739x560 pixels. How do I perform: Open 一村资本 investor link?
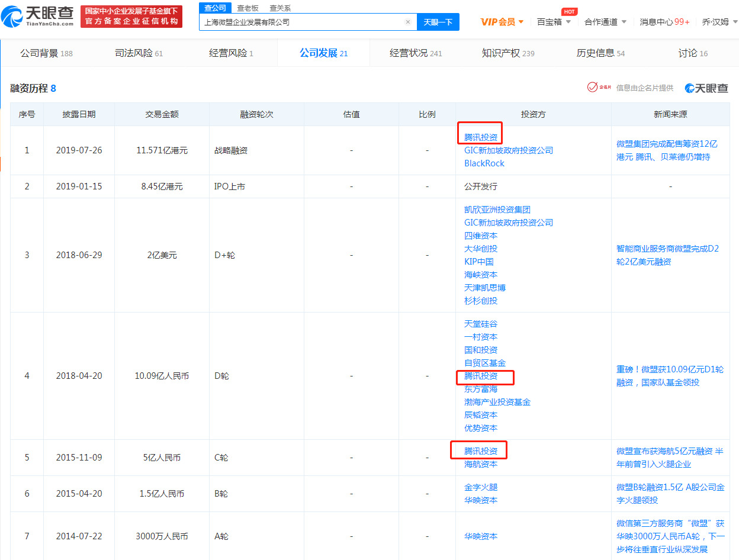pyautogui.click(x=481, y=337)
